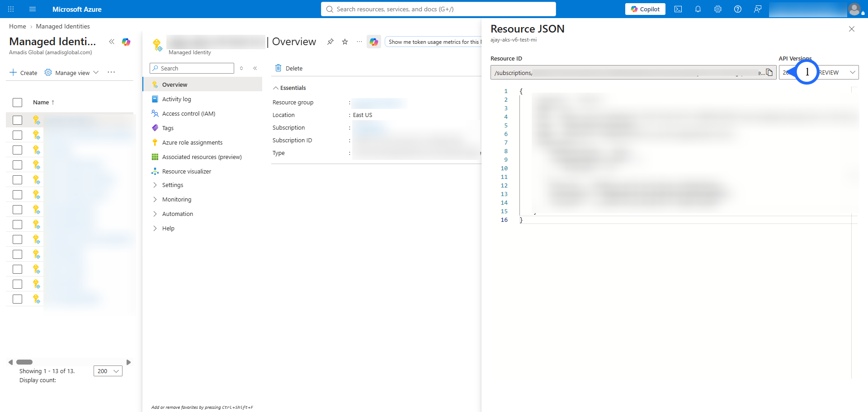The width and height of the screenshot is (868, 412).
Task: Click the Create plus button
Action: tap(24, 73)
